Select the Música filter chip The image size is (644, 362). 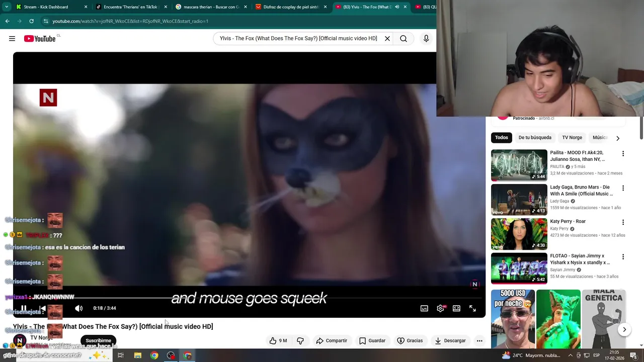[600, 137]
